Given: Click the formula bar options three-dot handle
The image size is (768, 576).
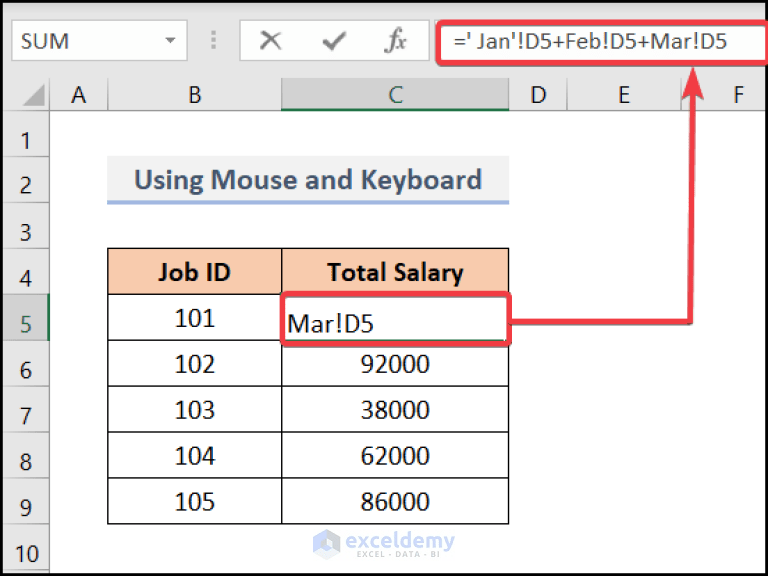Looking at the screenshot, I should click(213, 40).
